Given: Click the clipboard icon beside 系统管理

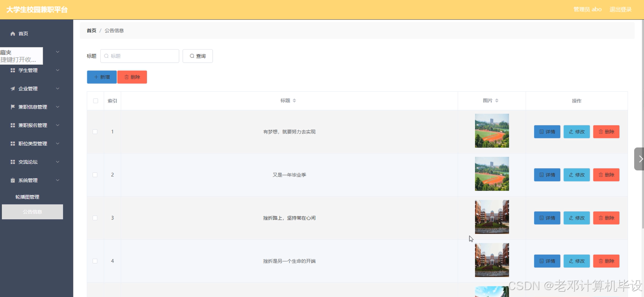Looking at the screenshot, I should click(13, 180).
